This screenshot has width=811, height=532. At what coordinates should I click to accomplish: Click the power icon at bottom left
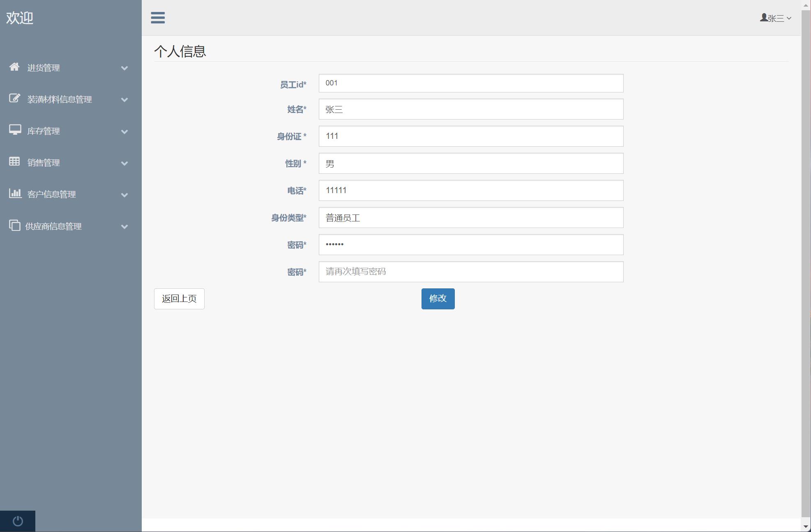[18, 521]
